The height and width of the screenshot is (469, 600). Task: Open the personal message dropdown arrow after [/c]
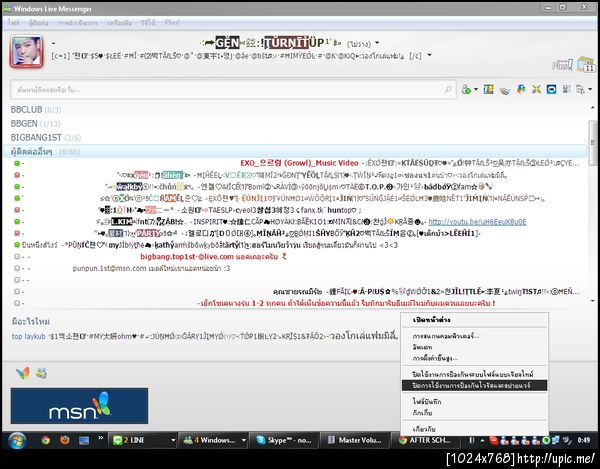(x=429, y=55)
